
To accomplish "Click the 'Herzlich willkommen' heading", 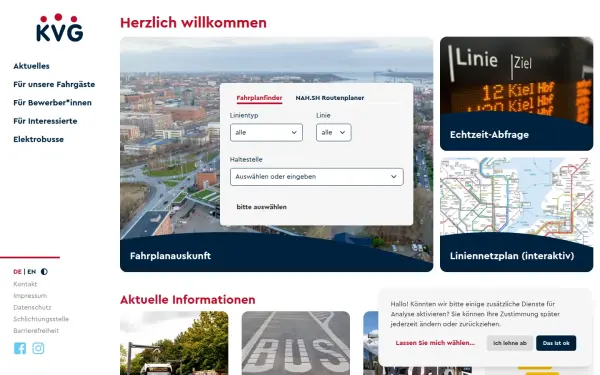I will (193, 23).
